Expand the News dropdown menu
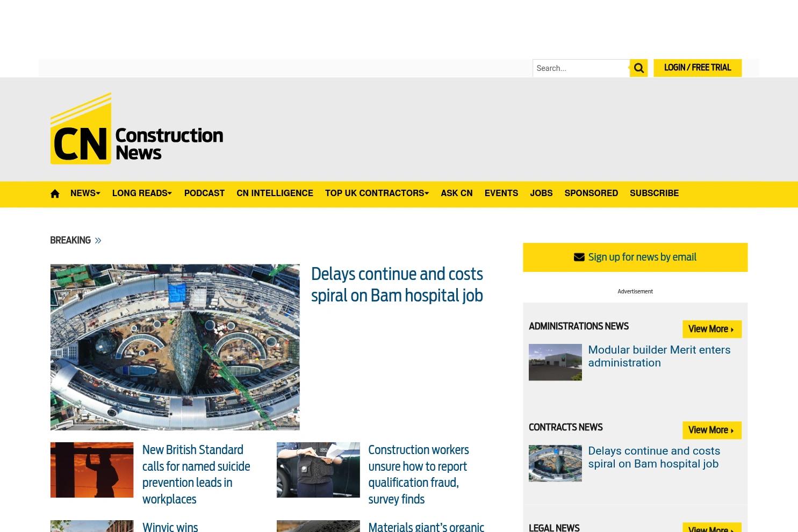The image size is (798, 532). 85,193
